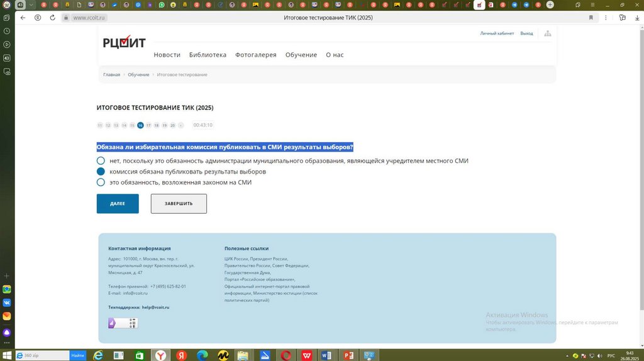Image resolution: width=644 pixels, height=361 pixels.
Task: Open the browser extensions icon in address bar
Action: (623, 18)
